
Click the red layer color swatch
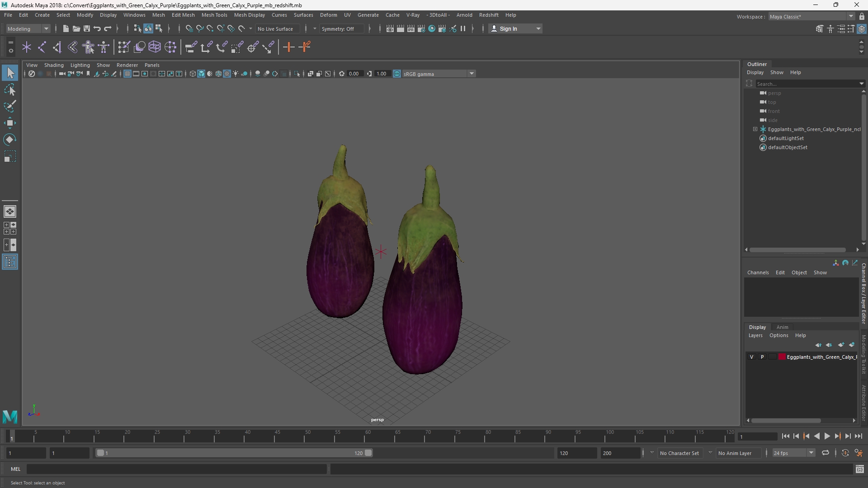pos(782,357)
